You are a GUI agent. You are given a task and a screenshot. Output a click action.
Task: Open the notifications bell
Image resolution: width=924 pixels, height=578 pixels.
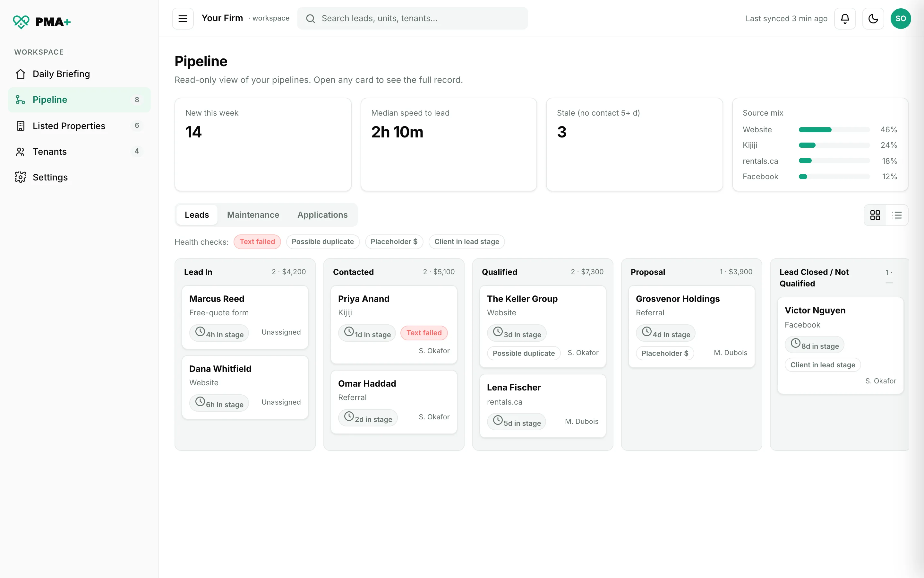tap(844, 18)
